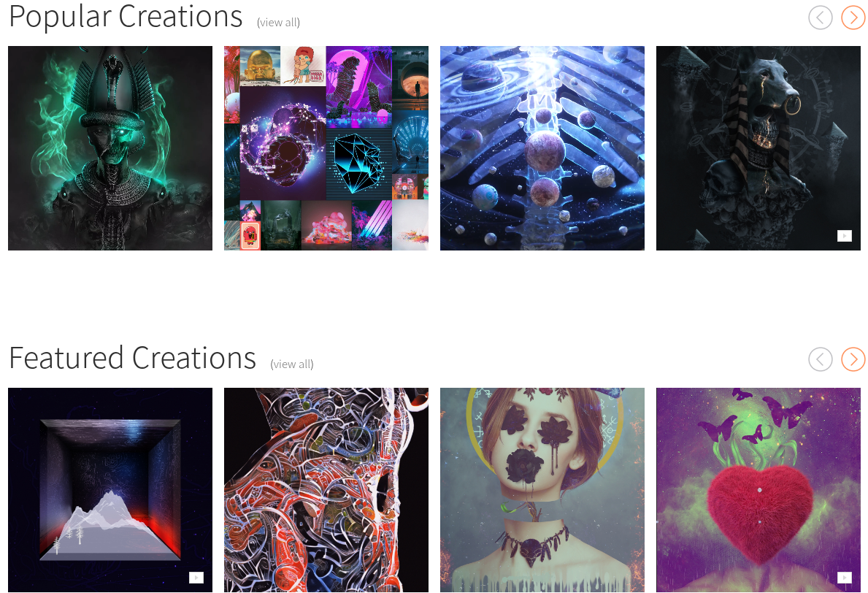Image resolution: width=868 pixels, height=593 pixels.
Task: Open the mountain inside cube artwork
Action: (x=110, y=490)
